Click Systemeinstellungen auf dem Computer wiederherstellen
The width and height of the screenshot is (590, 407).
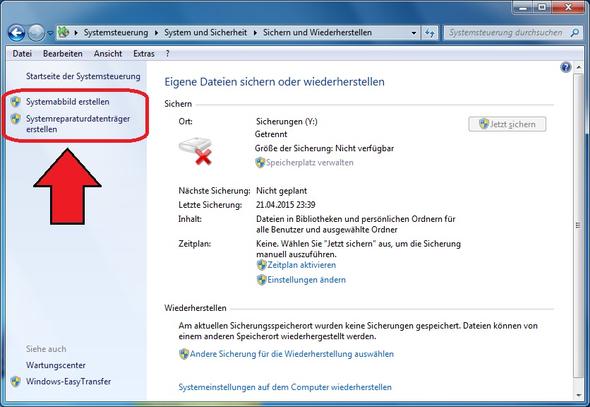[x=285, y=387]
